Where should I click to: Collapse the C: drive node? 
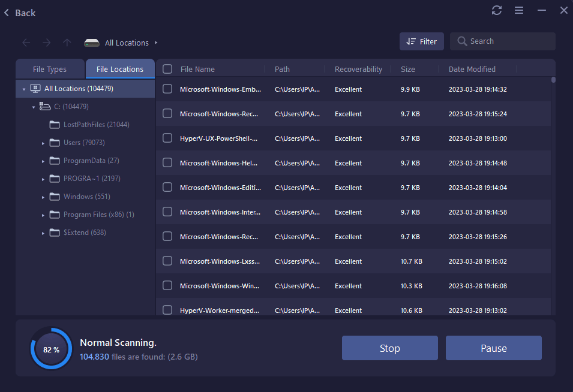(x=34, y=106)
